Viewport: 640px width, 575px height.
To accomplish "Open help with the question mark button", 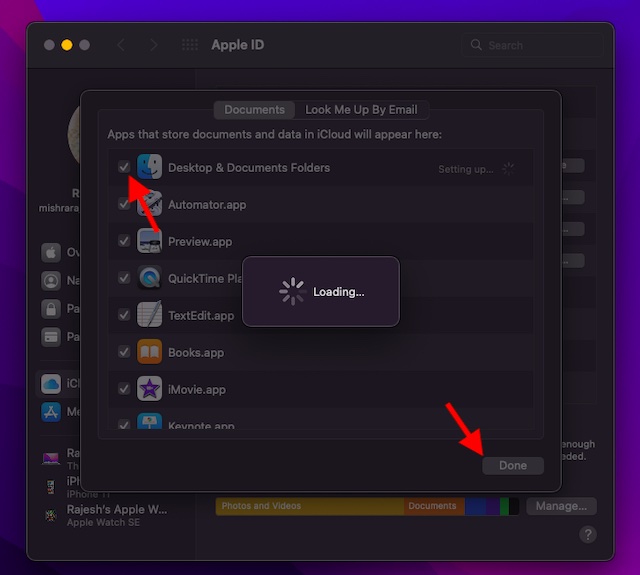I will (x=588, y=534).
